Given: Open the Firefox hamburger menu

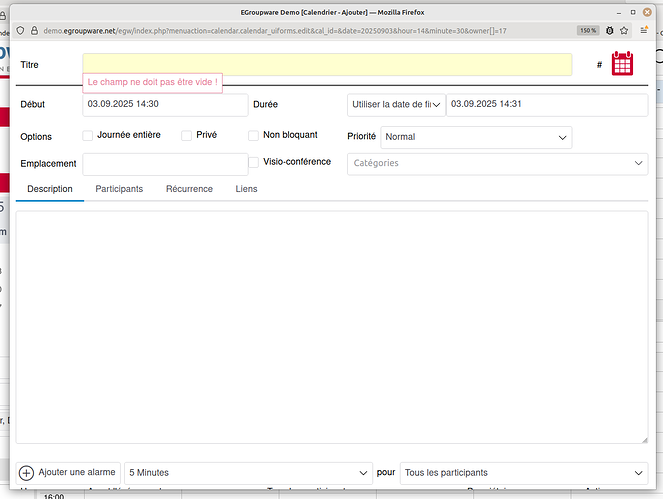Looking at the screenshot, I should pyautogui.click(x=644, y=31).
